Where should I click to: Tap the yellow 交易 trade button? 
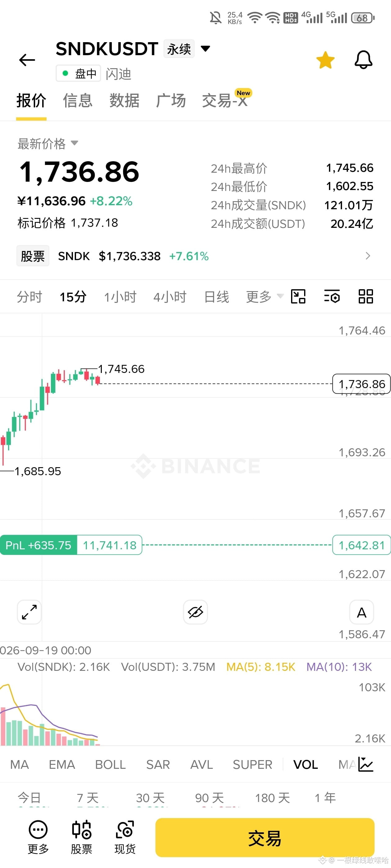click(265, 837)
